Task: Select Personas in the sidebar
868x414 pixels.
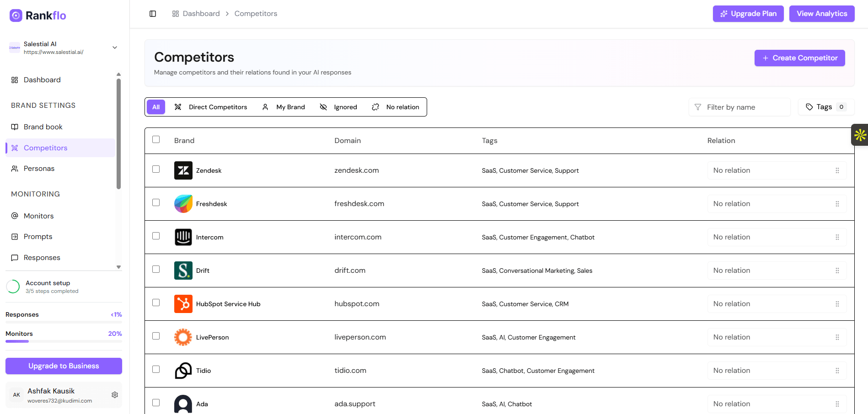Action: [x=39, y=168]
